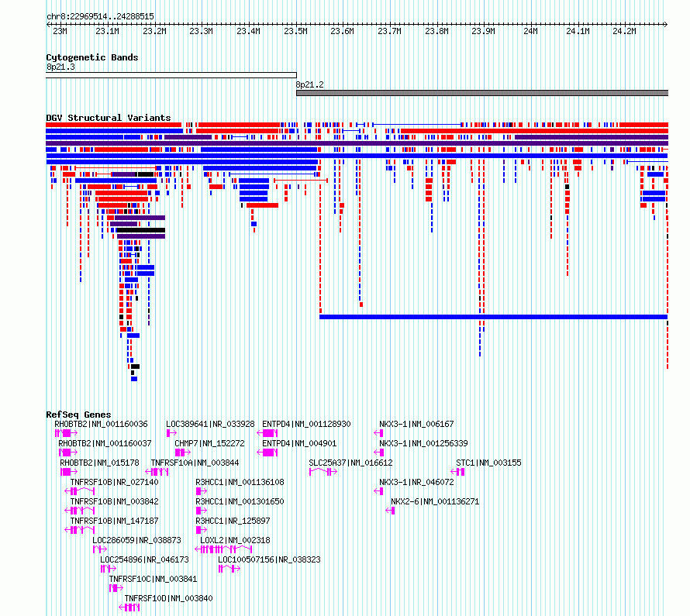Click the R3HCC1 NM_001301650 gene glyph

(202, 511)
